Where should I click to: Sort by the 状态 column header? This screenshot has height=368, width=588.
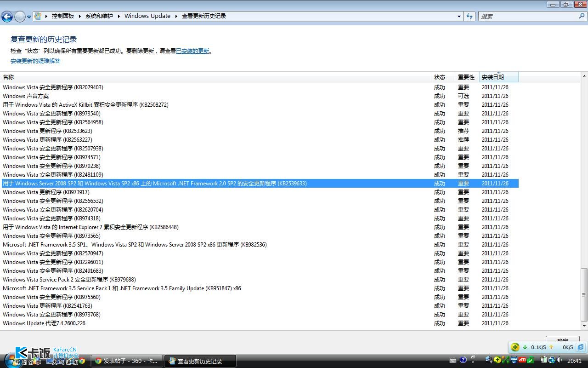pyautogui.click(x=444, y=77)
